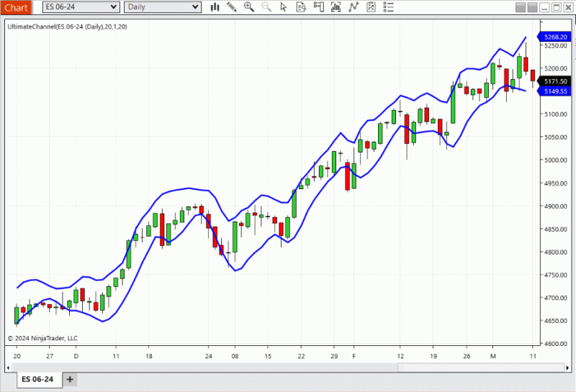Select the ES 06-24 bottom tab
This screenshot has height=392, width=576.
tap(37, 379)
